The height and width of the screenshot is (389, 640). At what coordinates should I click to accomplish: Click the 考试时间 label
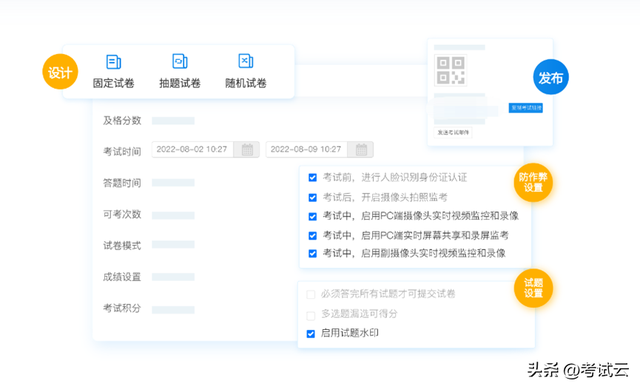(x=122, y=152)
